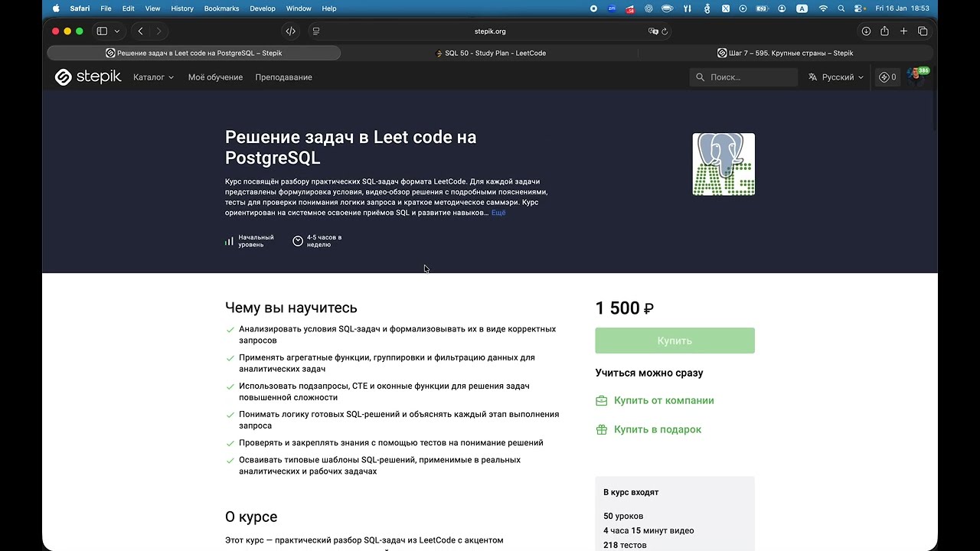Open the user profile avatar

(916, 77)
